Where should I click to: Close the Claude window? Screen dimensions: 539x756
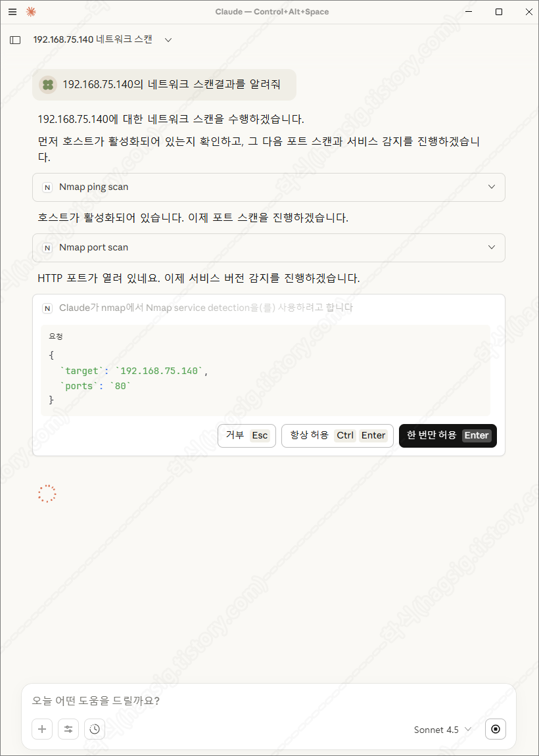[528, 12]
